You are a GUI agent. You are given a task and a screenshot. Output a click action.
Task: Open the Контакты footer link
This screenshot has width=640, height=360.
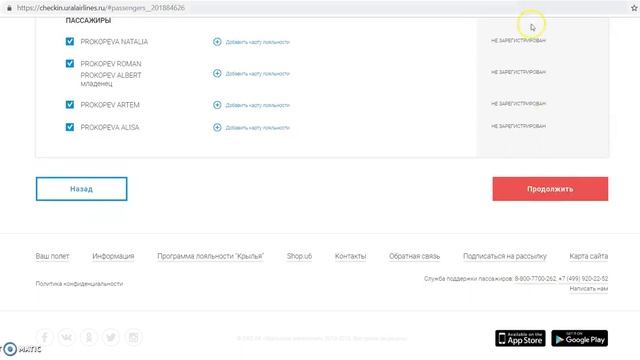point(350,256)
